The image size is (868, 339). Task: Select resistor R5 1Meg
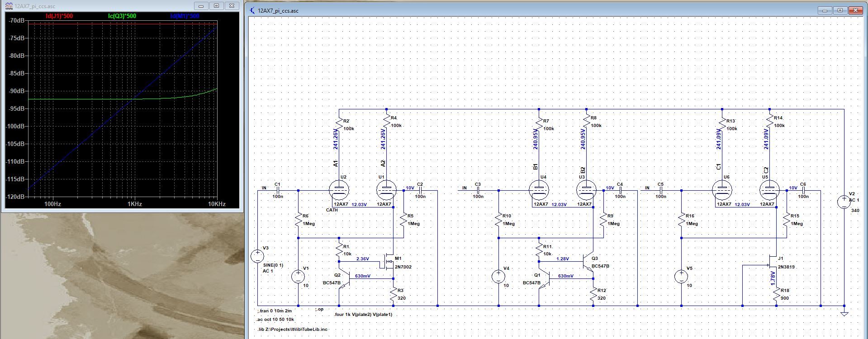(403, 220)
